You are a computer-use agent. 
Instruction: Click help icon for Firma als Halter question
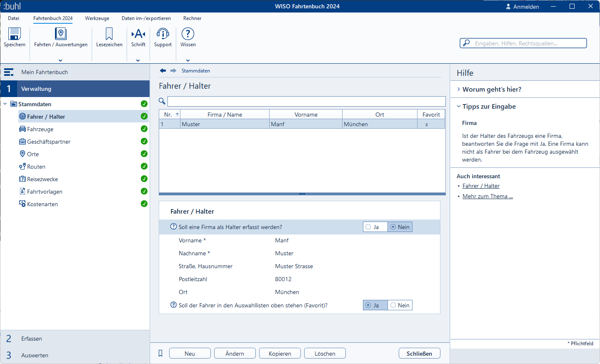[174, 227]
